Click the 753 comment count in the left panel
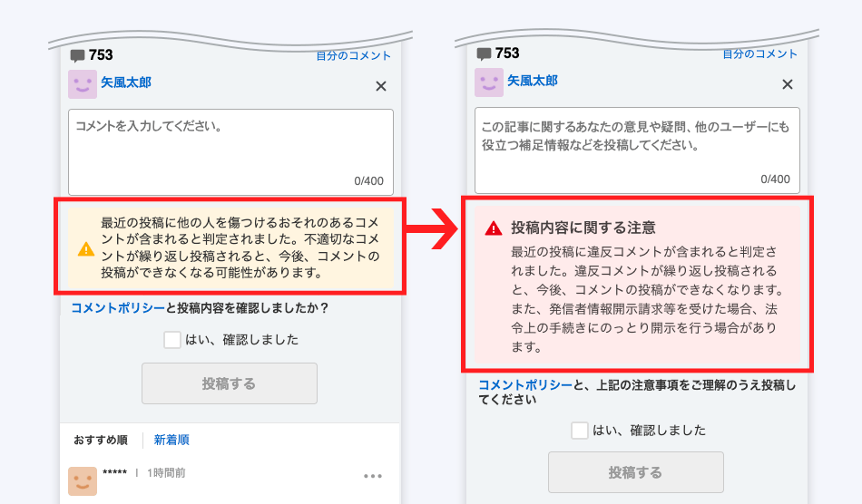 tap(101, 55)
